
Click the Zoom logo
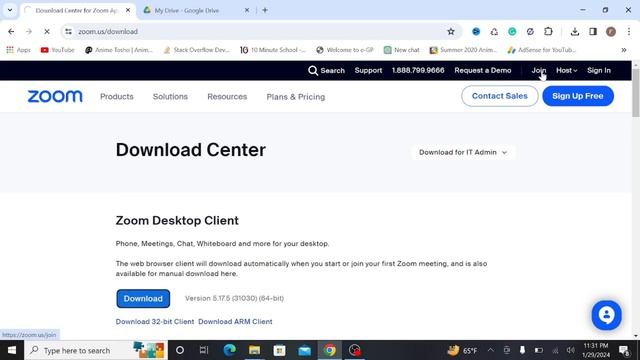coord(55,96)
